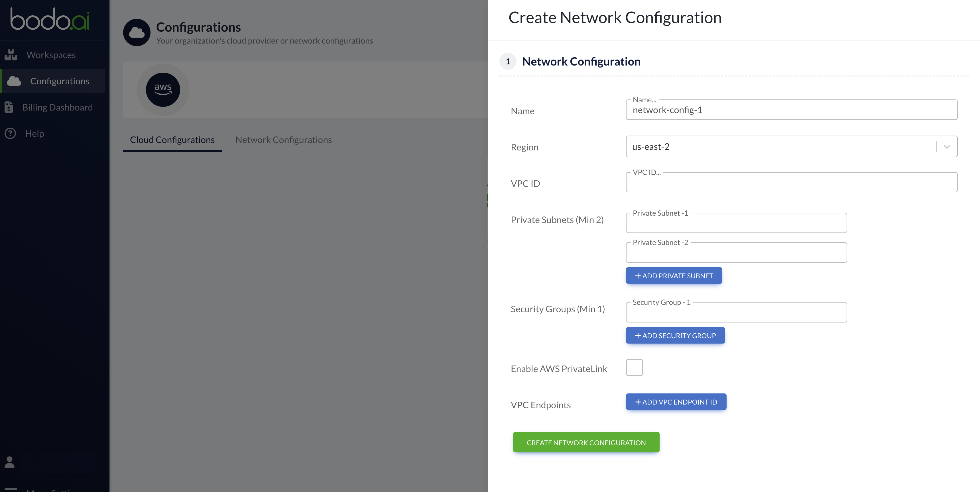Check the VPC Endpoints checkbox area
The height and width of the screenshot is (492, 980).
[635, 368]
